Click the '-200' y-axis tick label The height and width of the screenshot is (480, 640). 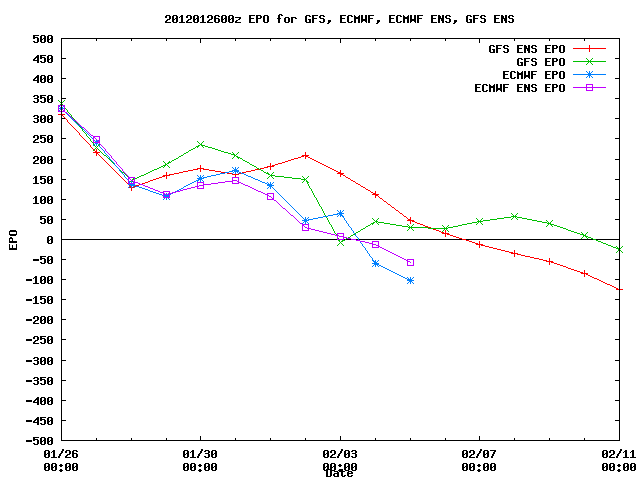pyautogui.click(x=39, y=320)
